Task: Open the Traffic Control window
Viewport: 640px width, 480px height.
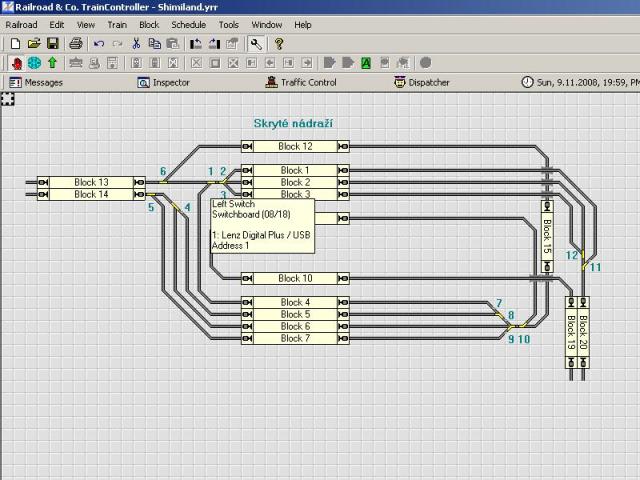Action: click(301, 82)
